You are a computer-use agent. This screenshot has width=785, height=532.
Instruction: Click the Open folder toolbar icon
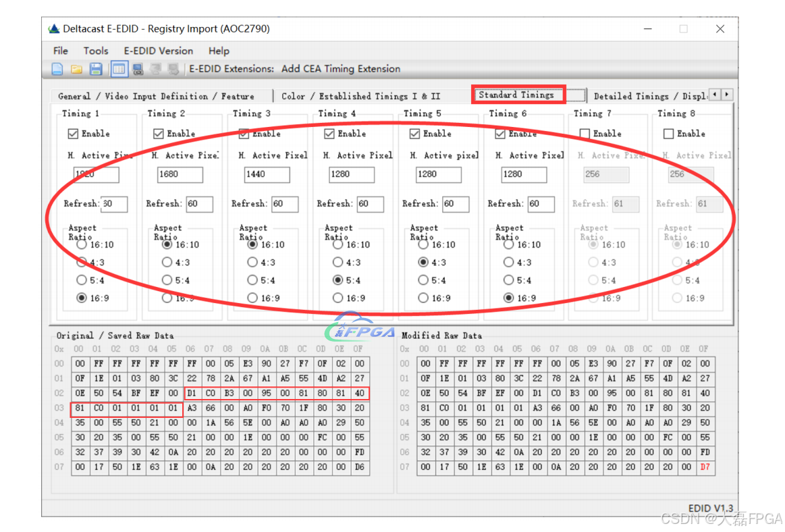point(76,69)
